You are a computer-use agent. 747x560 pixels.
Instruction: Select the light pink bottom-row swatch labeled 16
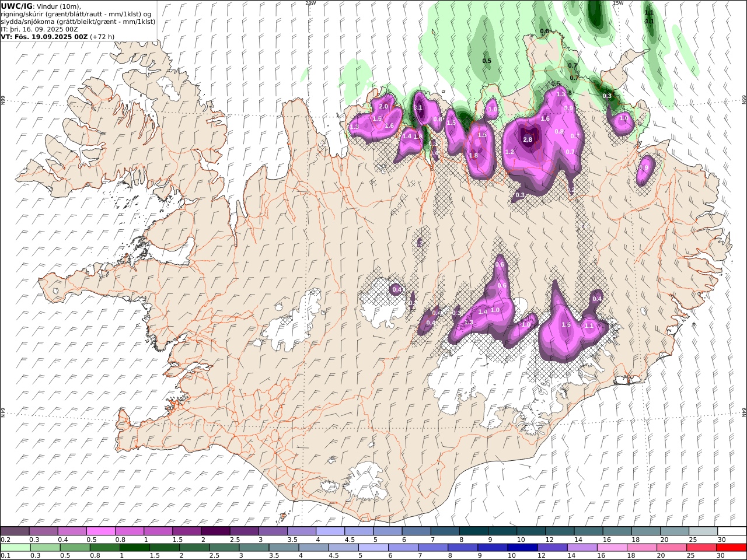click(612, 547)
